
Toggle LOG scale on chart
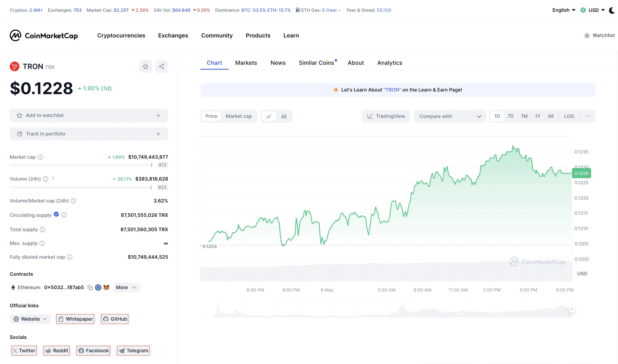pyautogui.click(x=569, y=116)
